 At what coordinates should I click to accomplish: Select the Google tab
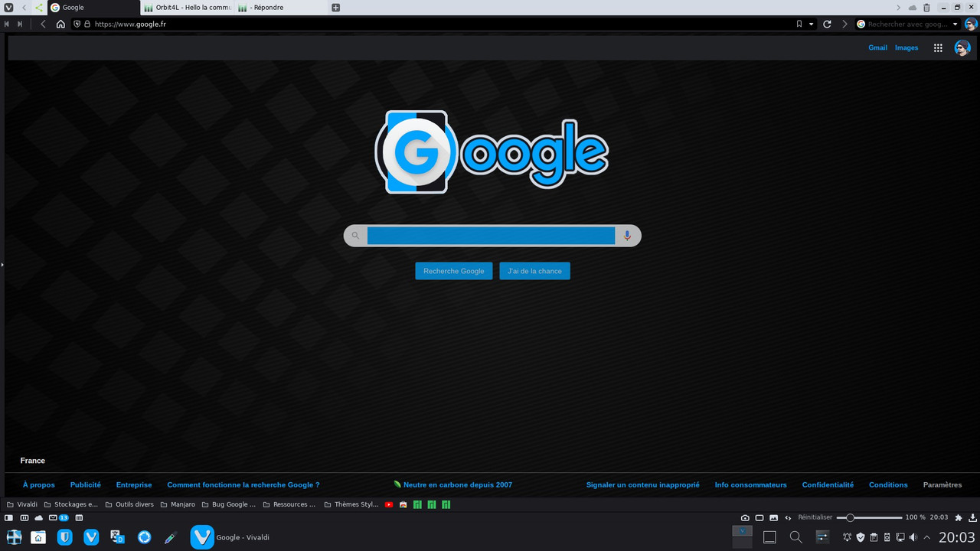pyautogui.click(x=94, y=7)
